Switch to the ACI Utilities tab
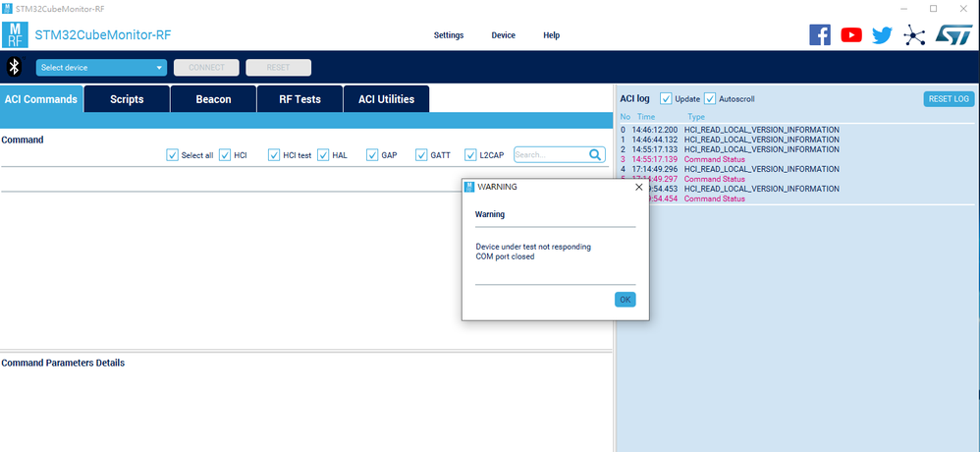The height and width of the screenshot is (452, 980). point(386,99)
